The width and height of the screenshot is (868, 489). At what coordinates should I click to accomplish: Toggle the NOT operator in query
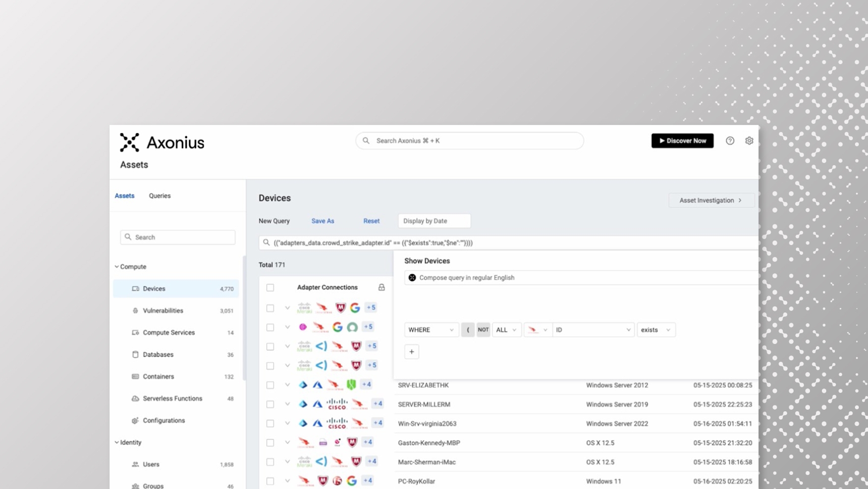pyautogui.click(x=483, y=330)
